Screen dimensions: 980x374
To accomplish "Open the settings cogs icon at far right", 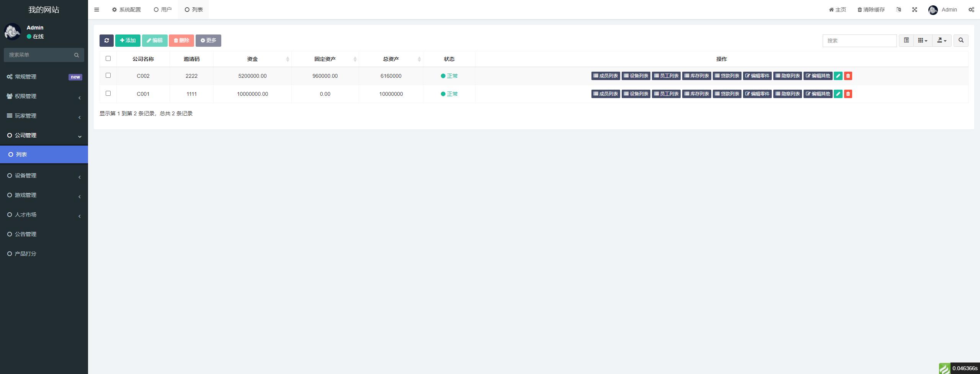I will click(971, 10).
